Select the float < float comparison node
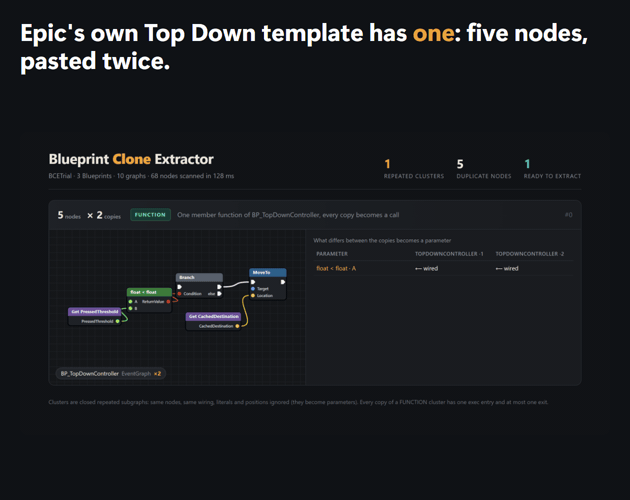The height and width of the screenshot is (500, 630). click(149, 300)
